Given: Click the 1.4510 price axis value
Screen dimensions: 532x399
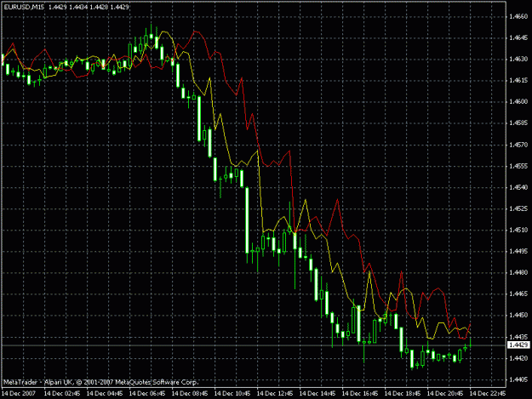Looking at the screenshot, I should pos(518,230).
